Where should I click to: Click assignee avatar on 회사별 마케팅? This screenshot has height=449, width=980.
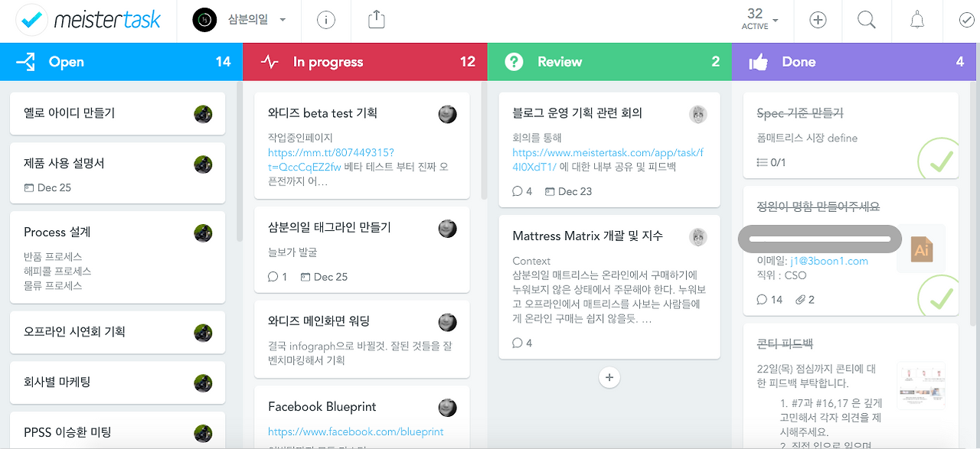tap(203, 382)
